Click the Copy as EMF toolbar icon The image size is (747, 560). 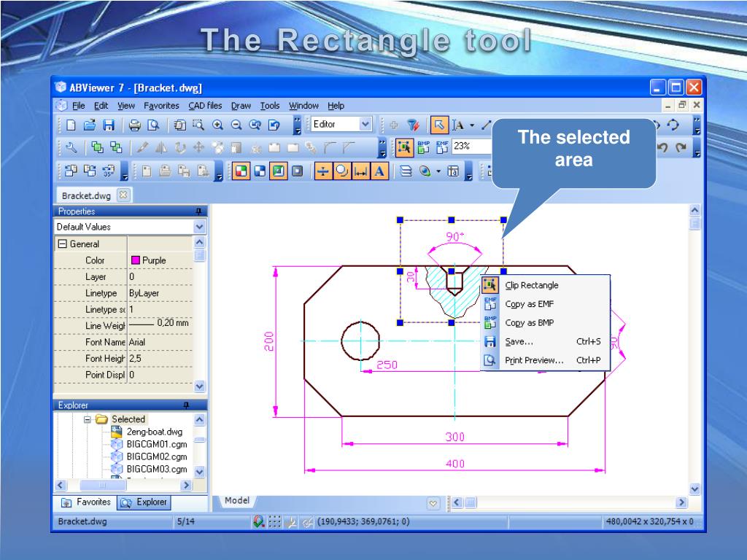point(442,147)
